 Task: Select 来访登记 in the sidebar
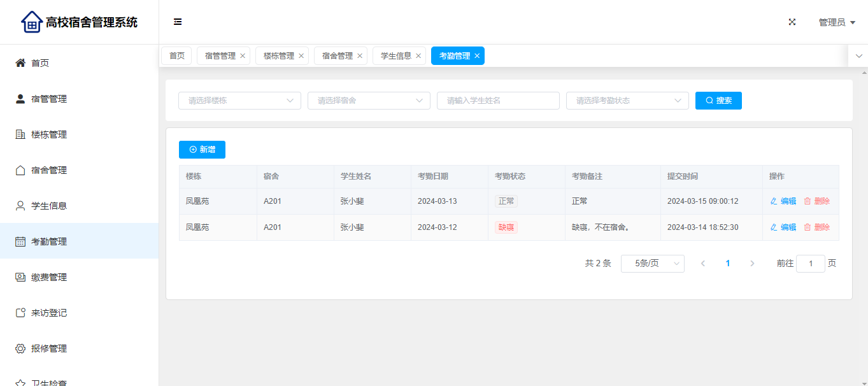tap(49, 313)
